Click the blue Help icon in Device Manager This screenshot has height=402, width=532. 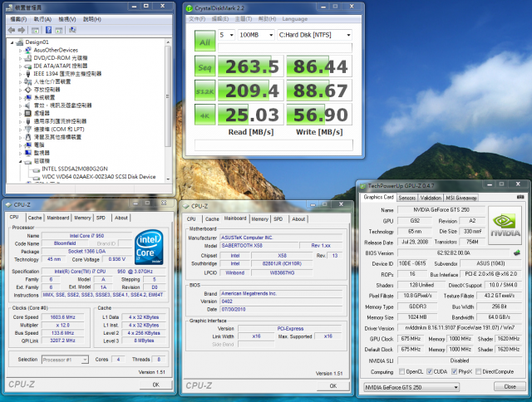(x=48, y=30)
